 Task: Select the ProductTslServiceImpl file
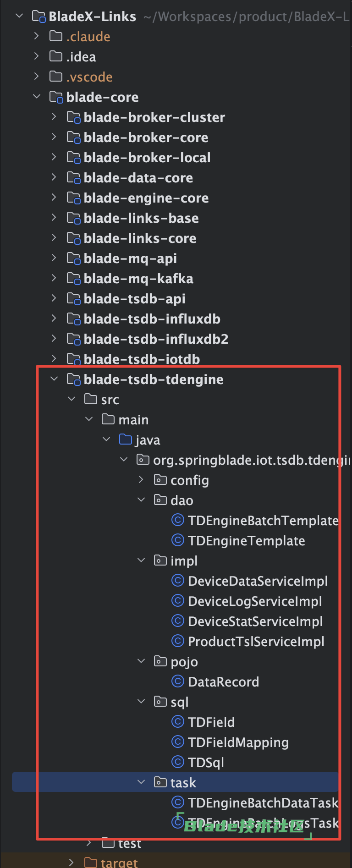[x=256, y=642]
